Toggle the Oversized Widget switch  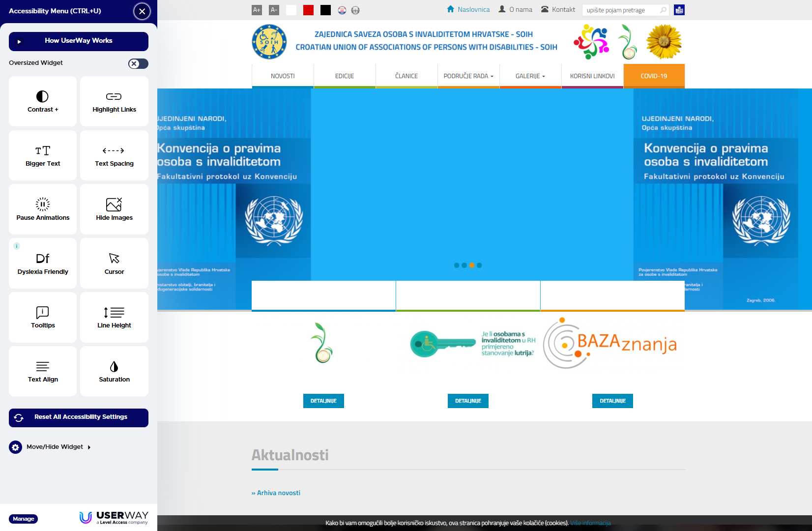(x=138, y=63)
